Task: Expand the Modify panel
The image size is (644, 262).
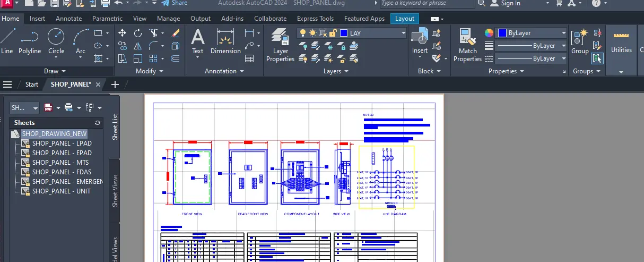Action: pyautogui.click(x=150, y=71)
